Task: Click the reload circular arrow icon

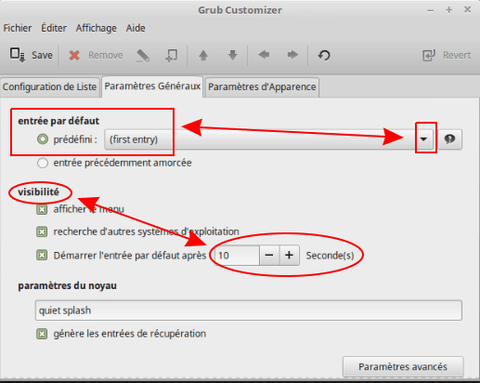Action: point(324,55)
